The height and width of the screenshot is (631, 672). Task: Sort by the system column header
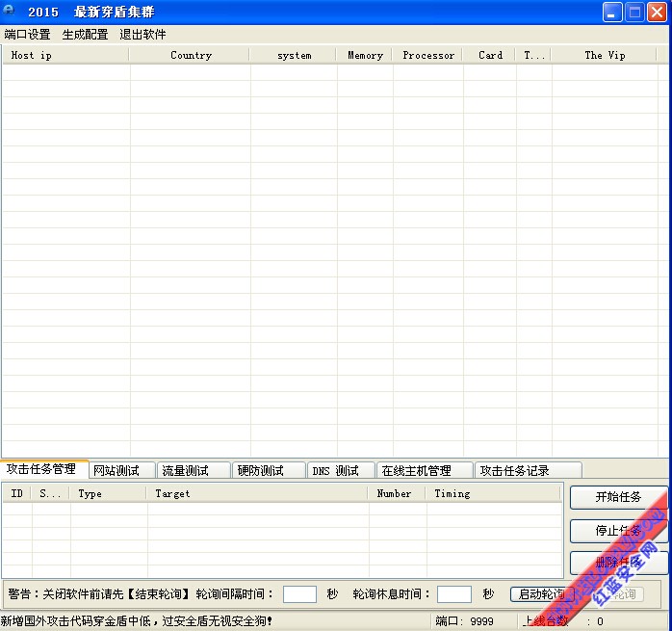point(294,55)
